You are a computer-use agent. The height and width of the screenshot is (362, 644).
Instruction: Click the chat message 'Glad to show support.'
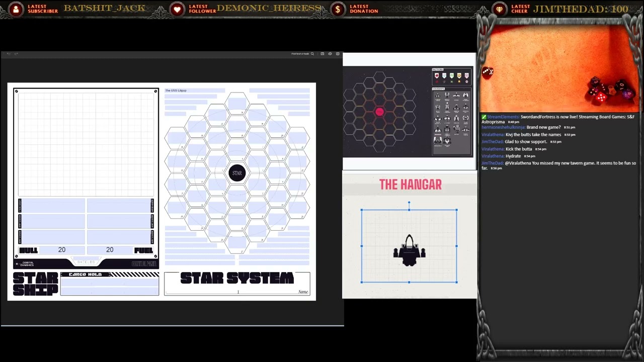[x=526, y=142]
